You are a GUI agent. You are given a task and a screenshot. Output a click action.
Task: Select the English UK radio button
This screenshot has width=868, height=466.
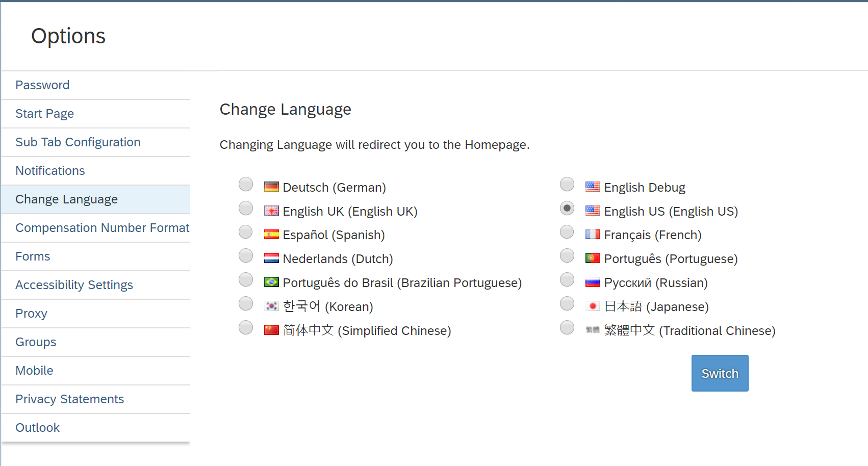click(246, 208)
